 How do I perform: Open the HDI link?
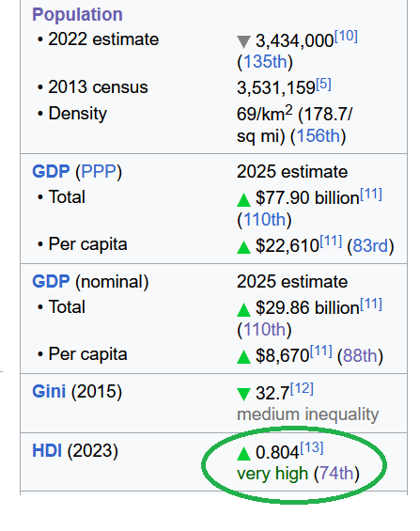click(x=47, y=451)
